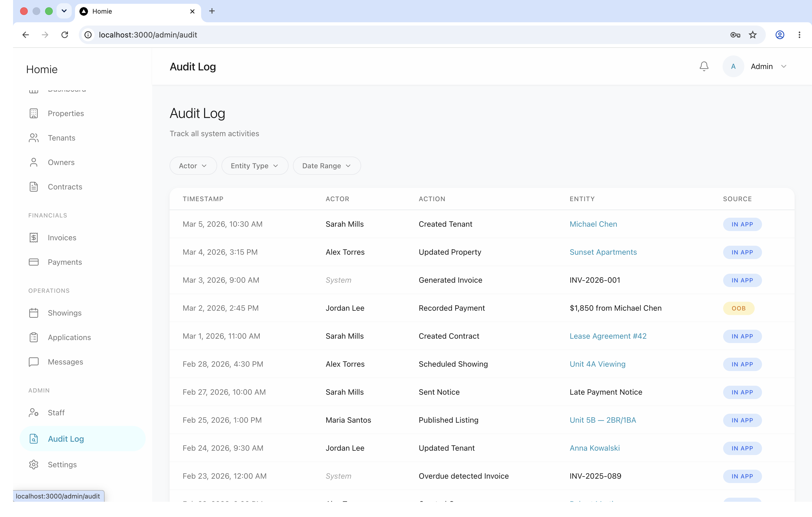Click the Actor column header
812x517 pixels.
[x=337, y=199]
